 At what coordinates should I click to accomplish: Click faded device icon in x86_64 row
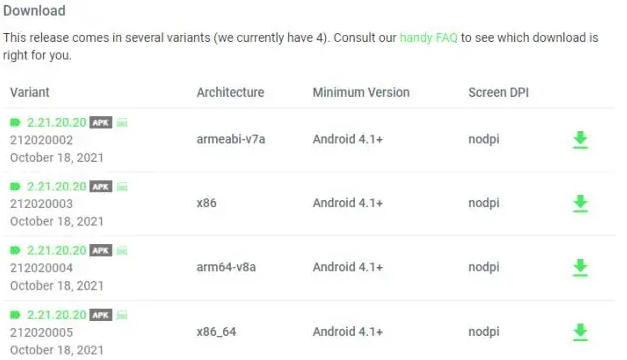click(x=122, y=315)
